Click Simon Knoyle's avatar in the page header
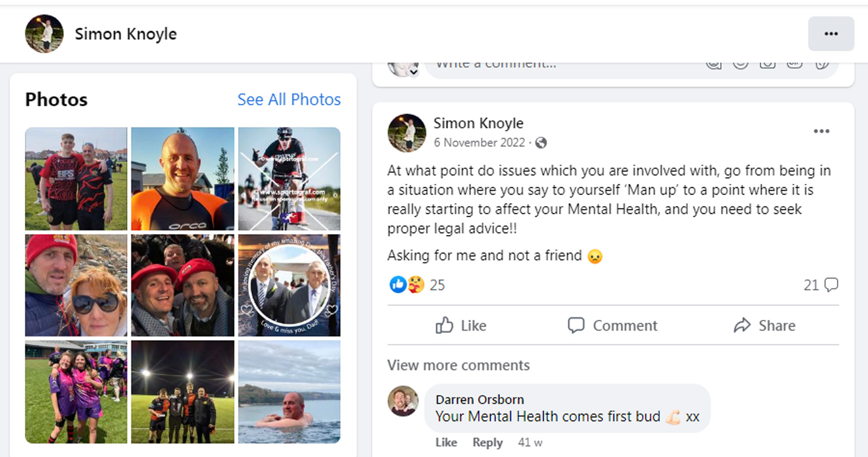The width and height of the screenshot is (868, 457). pyautogui.click(x=44, y=34)
